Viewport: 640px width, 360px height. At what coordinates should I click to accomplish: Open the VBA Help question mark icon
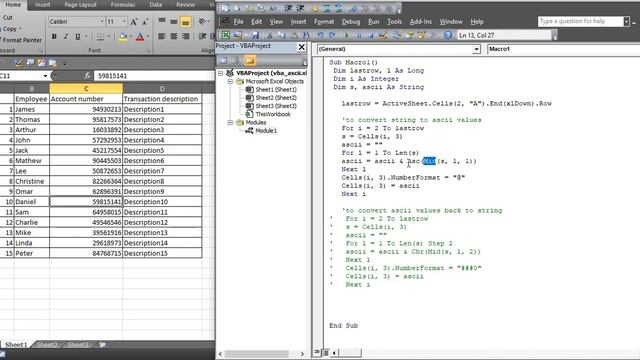(x=448, y=36)
